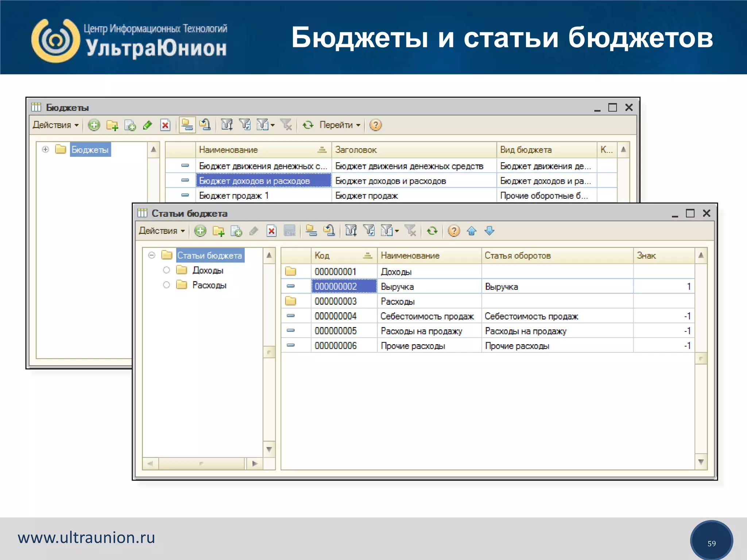Select Бюджет продаж 1 row
Image resolution: width=747 pixels, height=560 pixels.
click(391, 195)
